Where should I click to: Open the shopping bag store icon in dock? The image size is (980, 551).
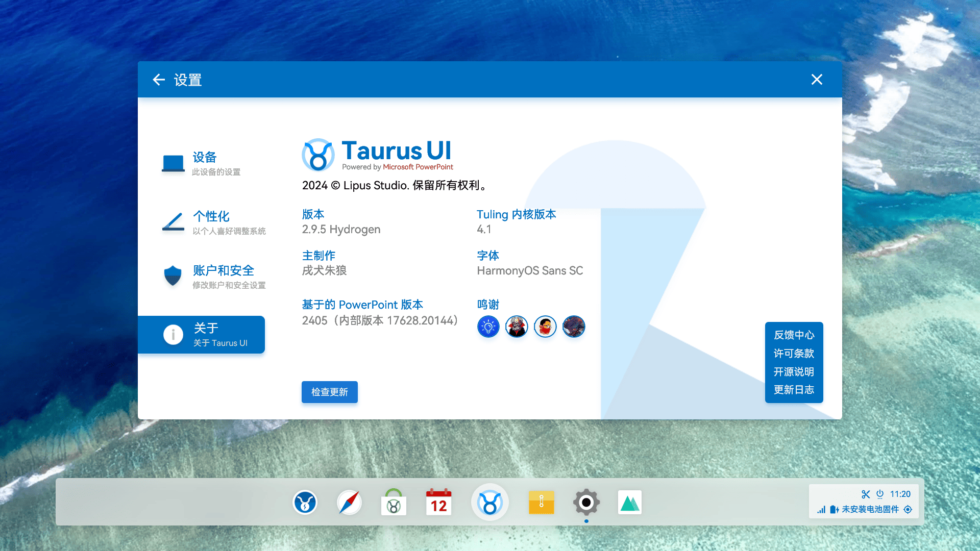click(394, 503)
